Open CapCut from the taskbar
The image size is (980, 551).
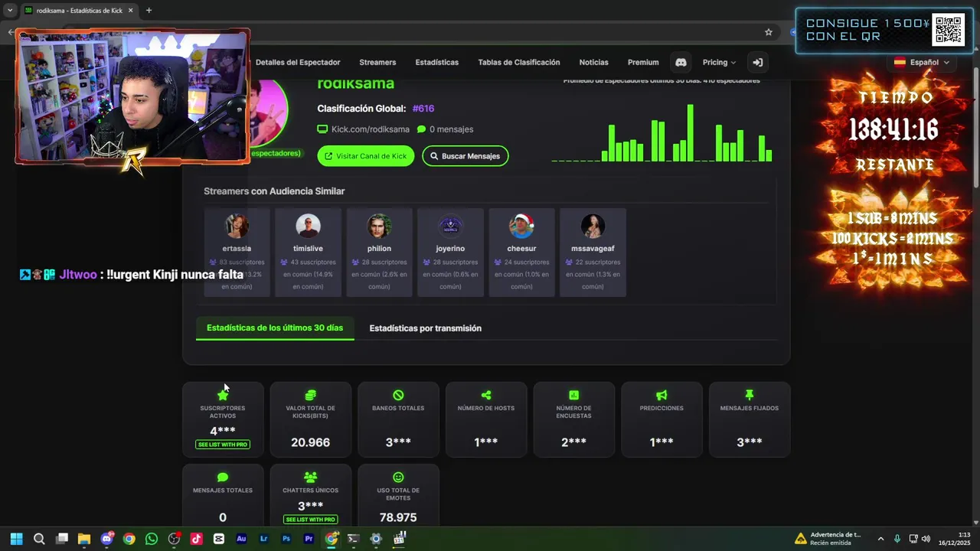pos(219,539)
